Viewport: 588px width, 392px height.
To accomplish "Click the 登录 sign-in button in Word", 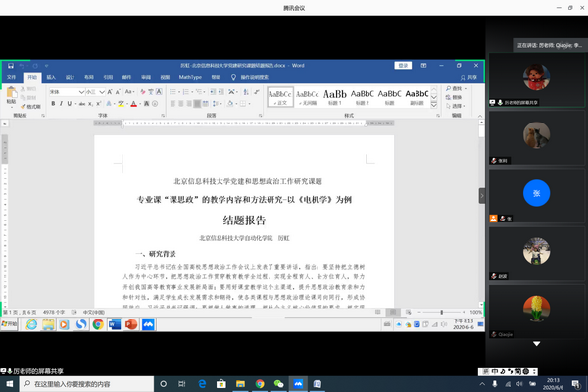I will pyautogui.click(x=402, y=65).
